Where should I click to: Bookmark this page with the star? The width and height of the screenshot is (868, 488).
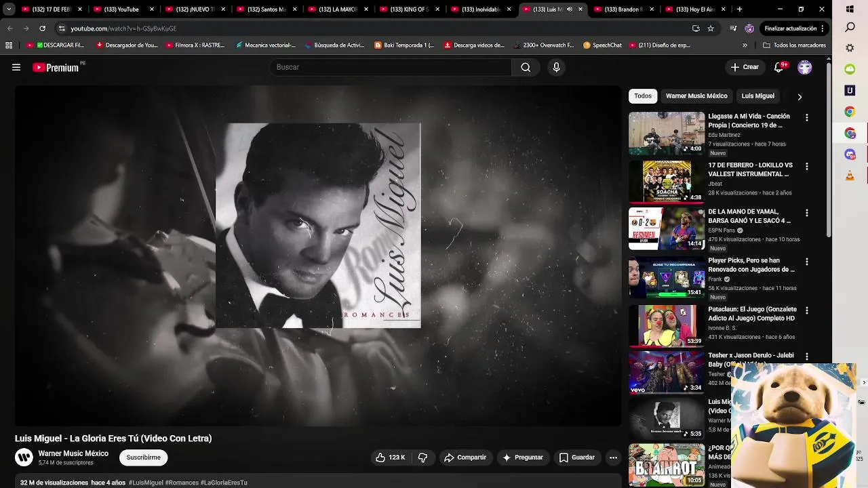tap(711, 28)
